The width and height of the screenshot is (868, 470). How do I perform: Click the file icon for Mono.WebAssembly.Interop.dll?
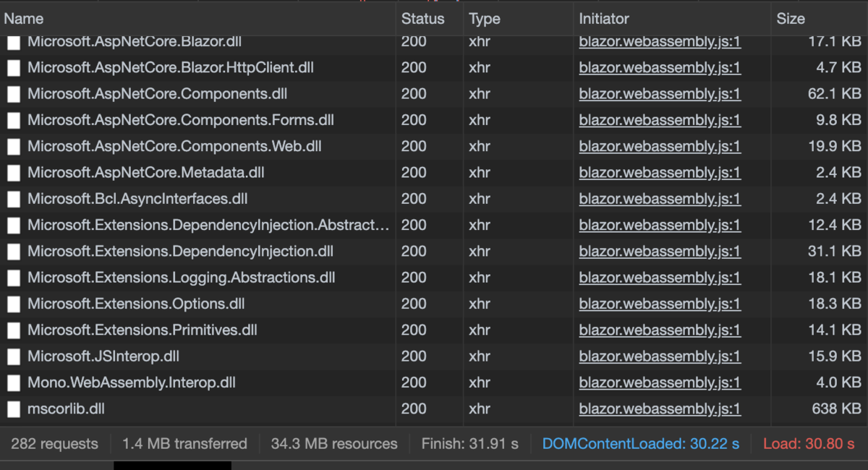point(14,383)
